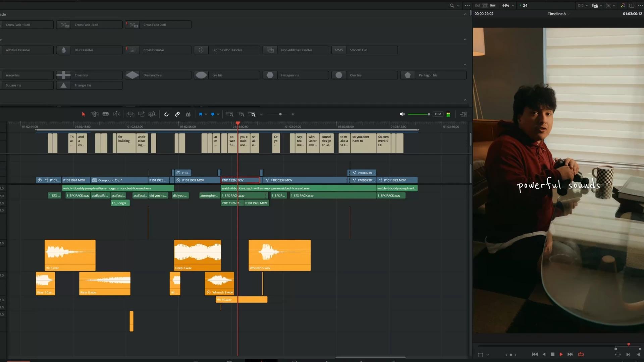Choose the Trim Edit Mode tool

click(95, 114)
